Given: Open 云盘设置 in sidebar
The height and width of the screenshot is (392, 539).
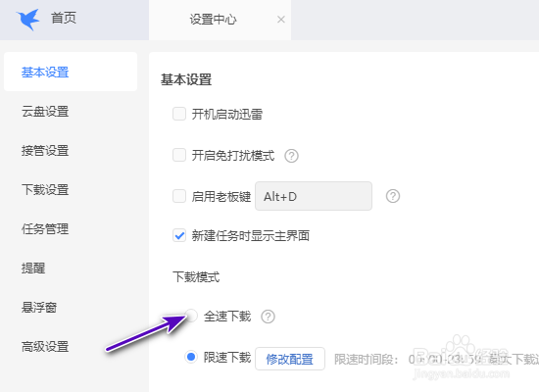Looking at the screenshot, I should click(x=45, y=112).
